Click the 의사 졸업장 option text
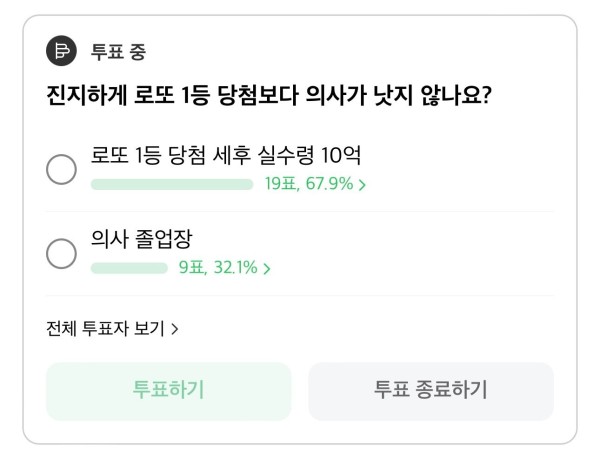The image size is (600, 460). pyautogui.click(x=141, y=239)
